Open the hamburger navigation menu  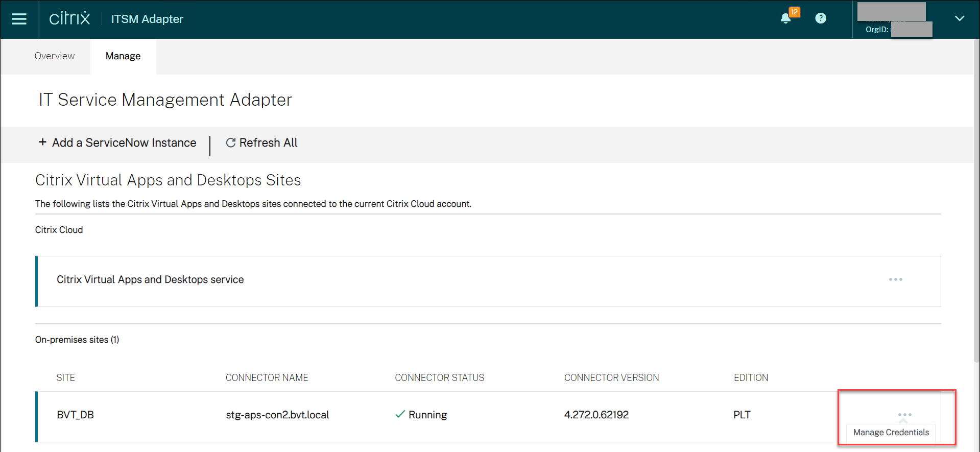pyautogui.click(x=19, y=19)
